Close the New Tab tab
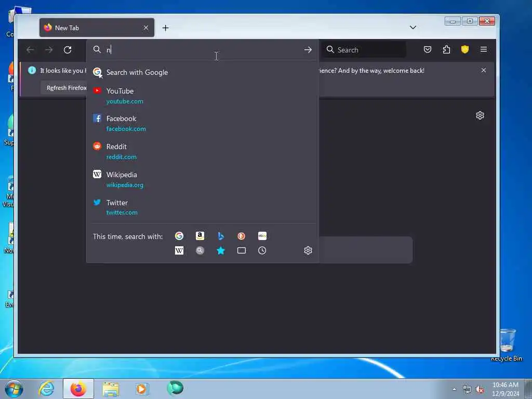Image resolution: width=532 pixels, height=399 pixels. coord(146,28)
